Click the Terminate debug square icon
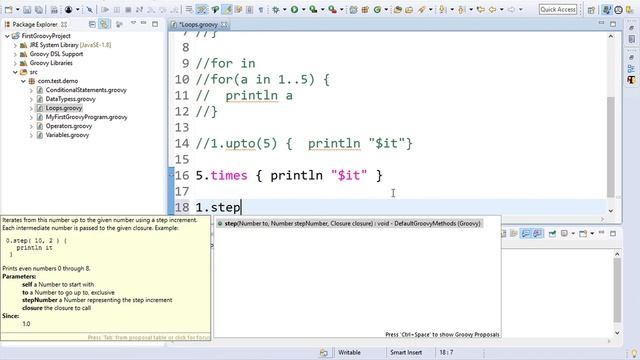 point(128,9)
